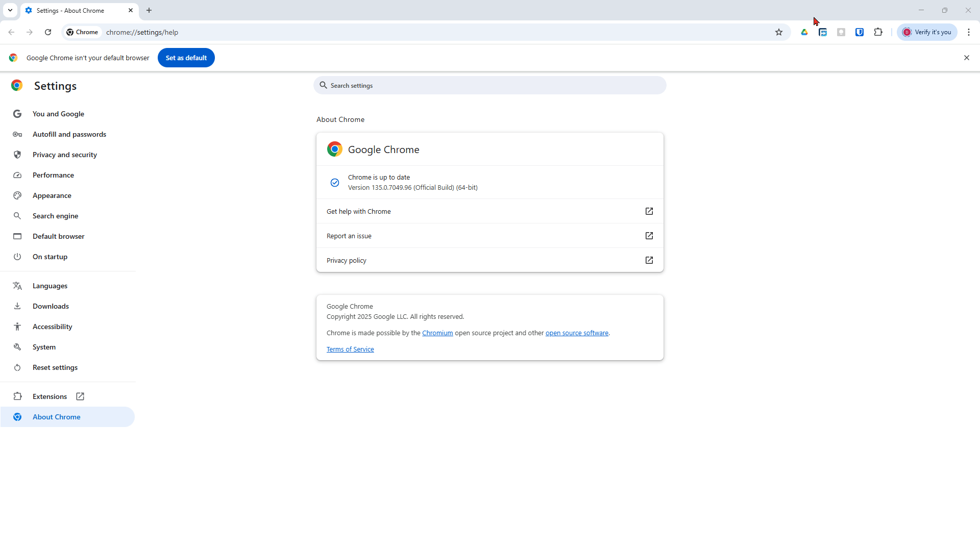This screenshot has width=980, height=550.
Task: Open a new tab with the plus button
Action: [x=149, y=10]
